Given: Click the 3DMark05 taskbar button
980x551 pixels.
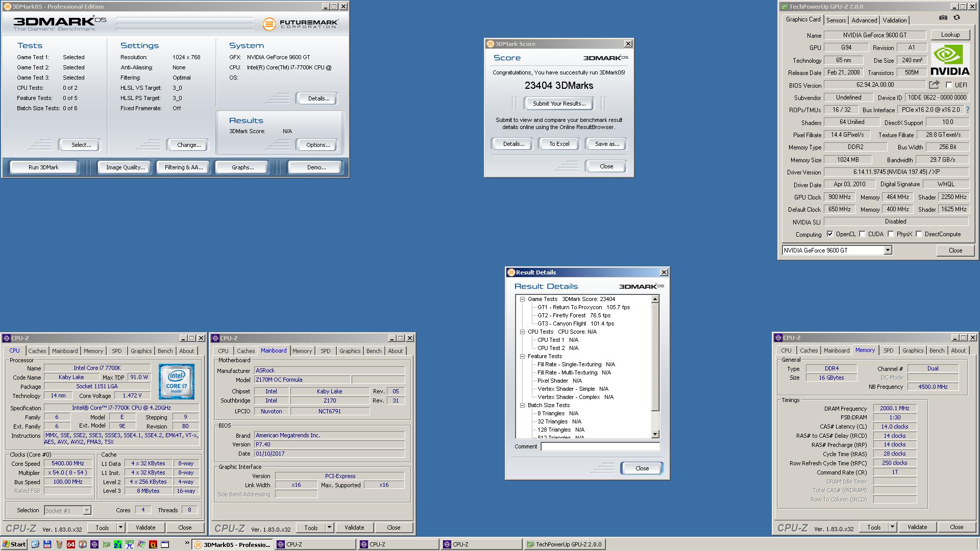Looking at the screenshot, I should pyautogui.click(x=233, y=544).
